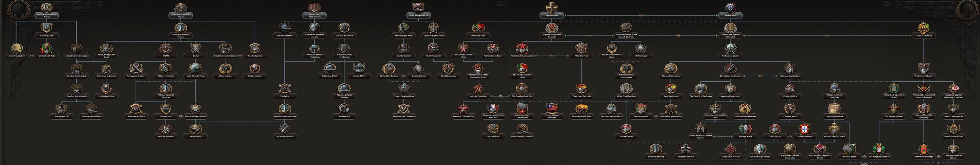Screen dimensions: 980x165
Task: Select the Mapa Cor-de-Rosa focus icon
Action: click(834, 108)
